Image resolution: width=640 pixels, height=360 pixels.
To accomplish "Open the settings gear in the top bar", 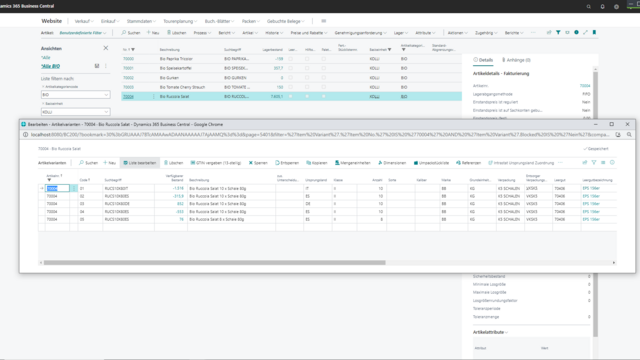I will coord(616,7).
